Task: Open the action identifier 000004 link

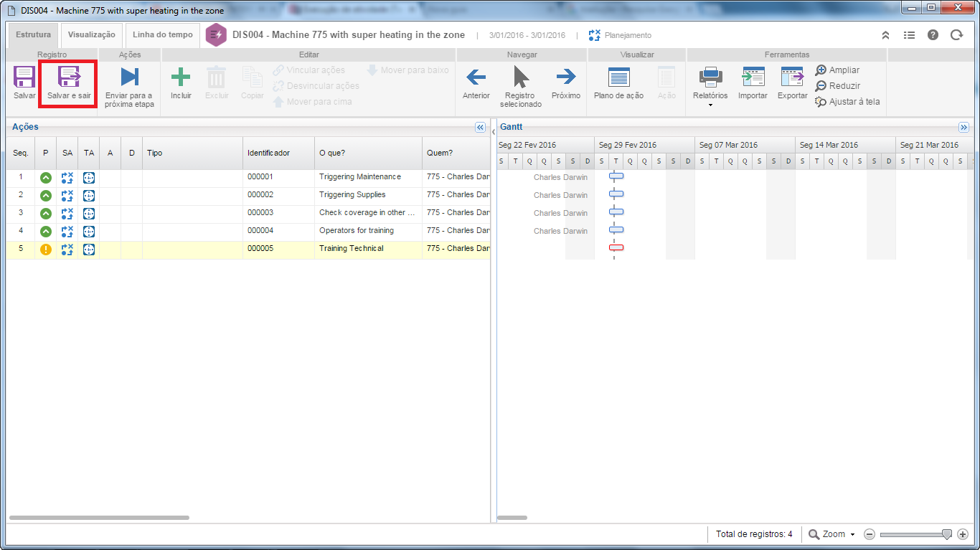Action: click(x=260, y=230)
